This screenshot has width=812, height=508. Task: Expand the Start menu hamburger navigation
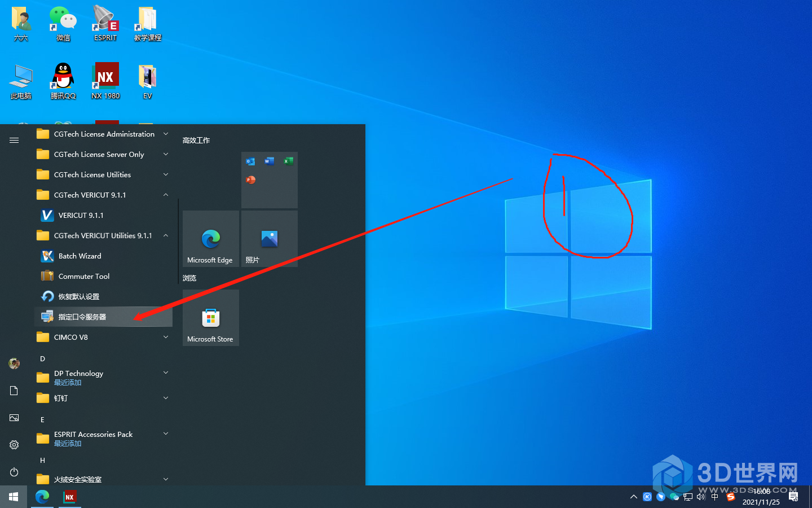click(14, 140)
